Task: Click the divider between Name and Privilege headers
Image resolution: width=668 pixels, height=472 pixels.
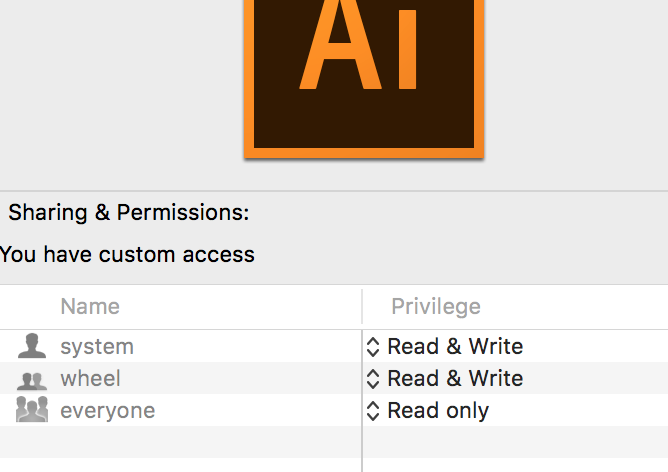Action: coord(362,307)
